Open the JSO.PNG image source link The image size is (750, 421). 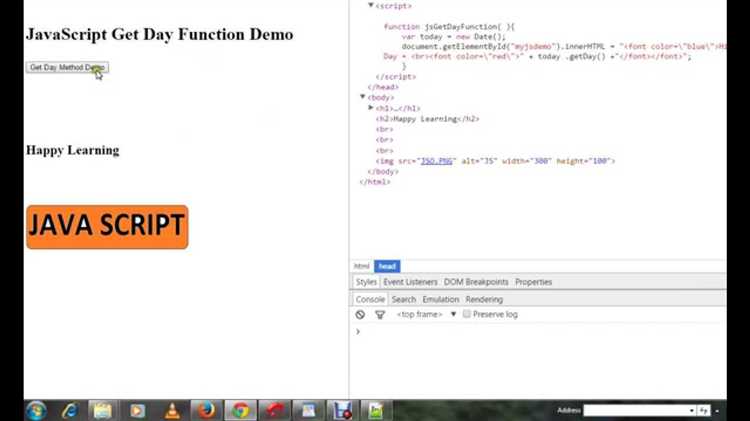(436, 161)
